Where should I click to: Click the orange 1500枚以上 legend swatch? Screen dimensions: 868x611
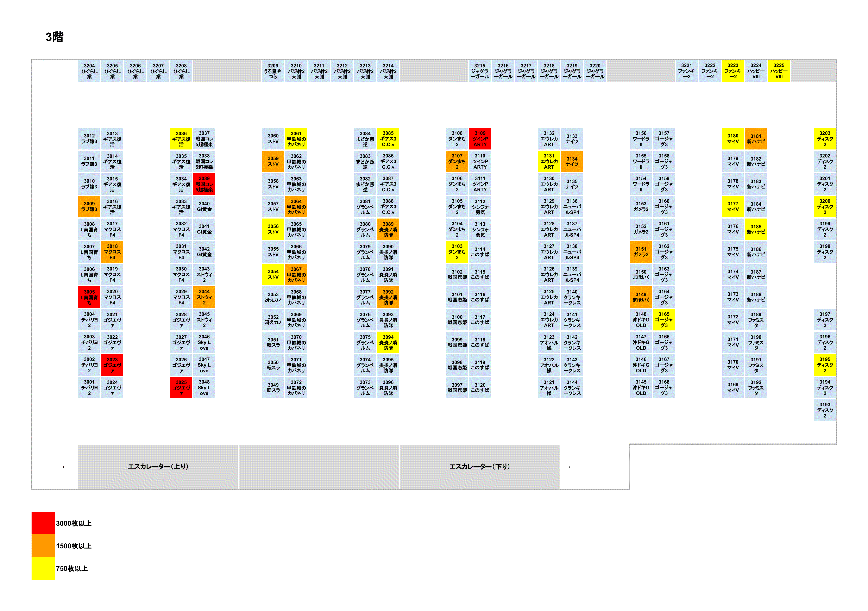click(x=43, y=545)
